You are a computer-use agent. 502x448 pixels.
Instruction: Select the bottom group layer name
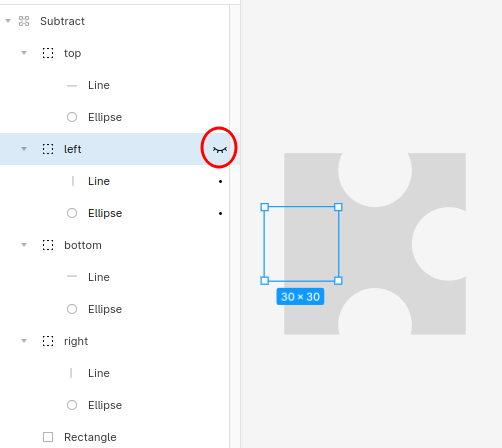(83, 245)
